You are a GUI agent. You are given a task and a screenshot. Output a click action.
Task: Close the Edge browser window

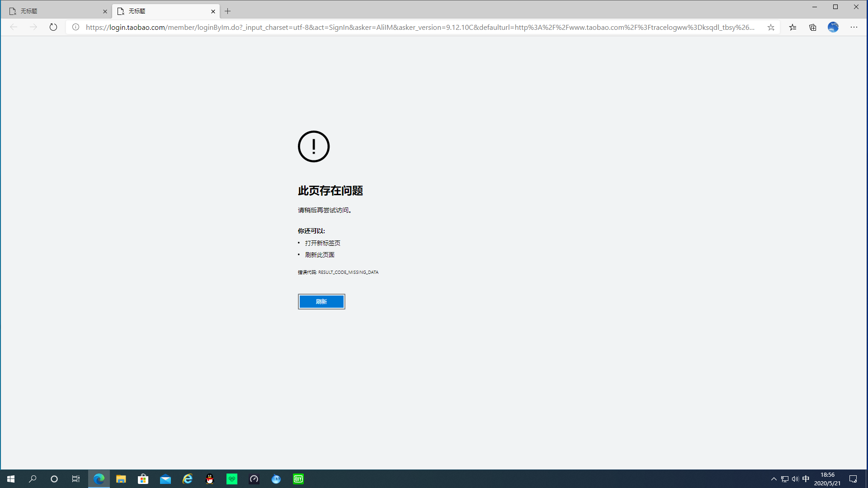856,7
